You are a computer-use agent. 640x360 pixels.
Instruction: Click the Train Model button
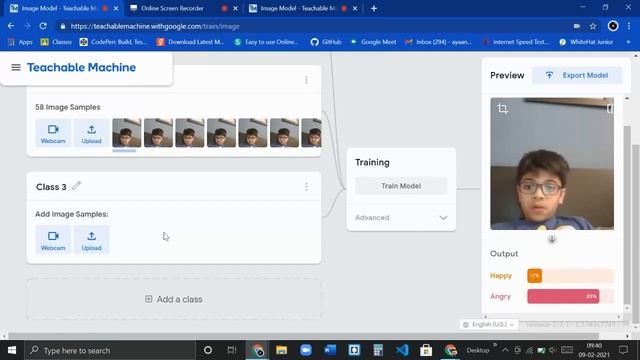point(401,186)
